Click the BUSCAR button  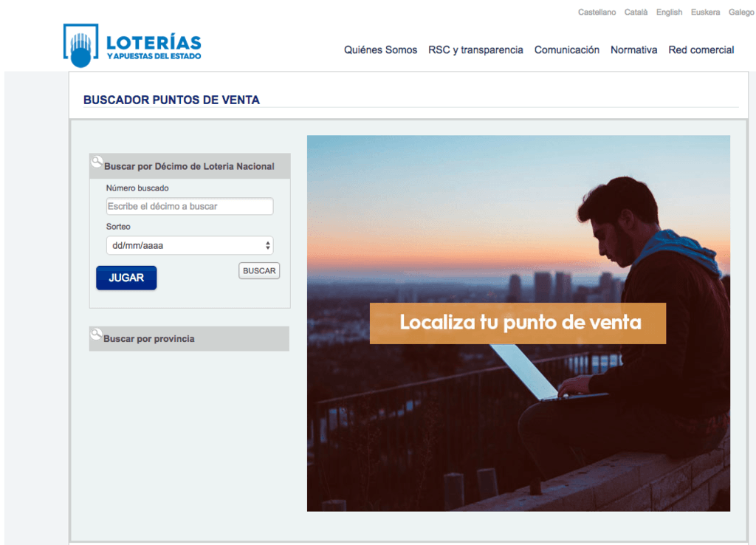pyautogui.click(x=259, y=270)
